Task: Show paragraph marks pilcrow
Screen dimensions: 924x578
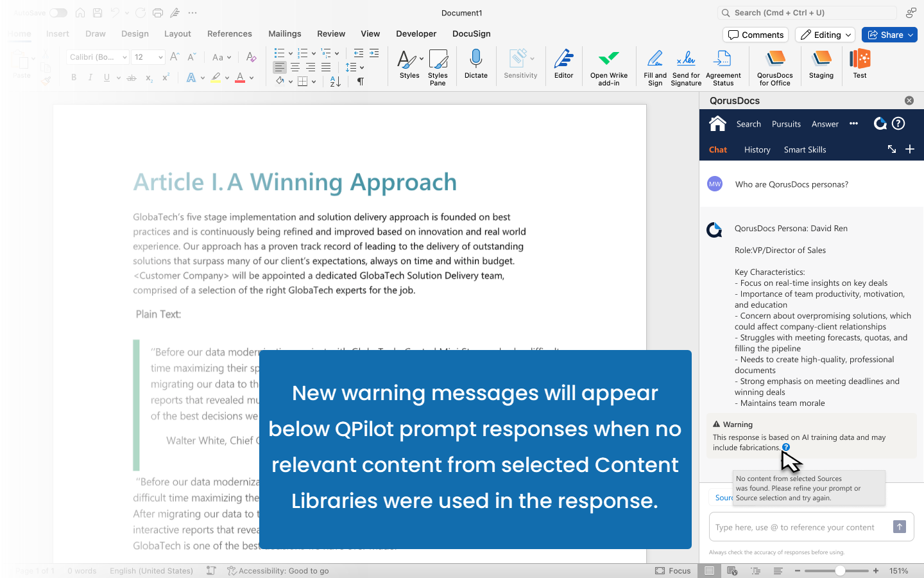Action: pos(361,82)
